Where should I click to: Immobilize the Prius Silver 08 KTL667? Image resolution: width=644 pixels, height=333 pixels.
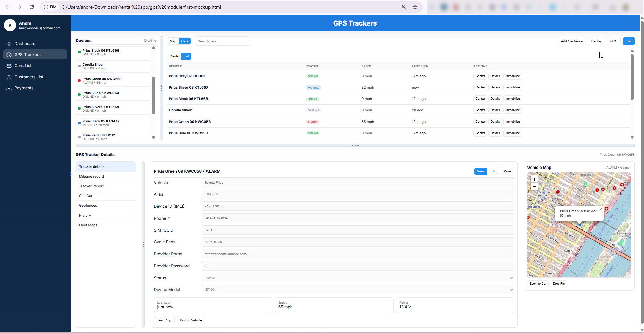pos(512,87)
